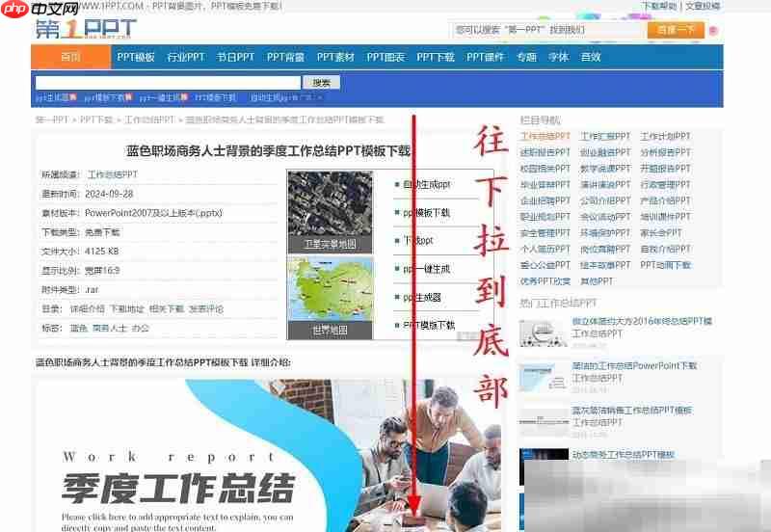Open 毕业答辩PPT in 栏目导航

pyautogui.click(x=545, y=184)
